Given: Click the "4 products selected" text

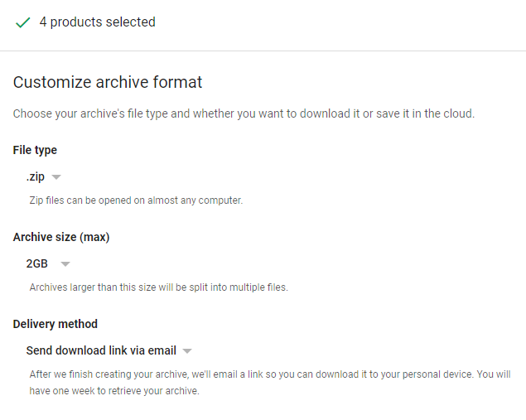Looking at the screenshot, I should 97,22.
